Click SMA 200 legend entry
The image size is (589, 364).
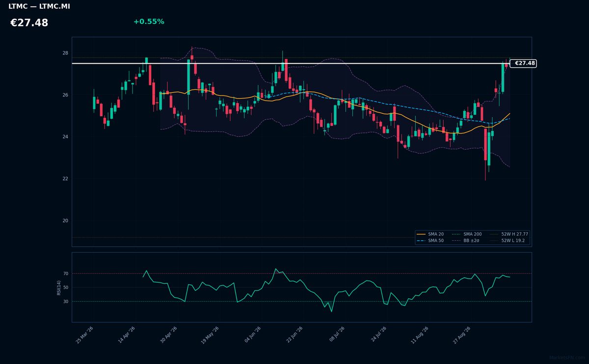point(467,234)
